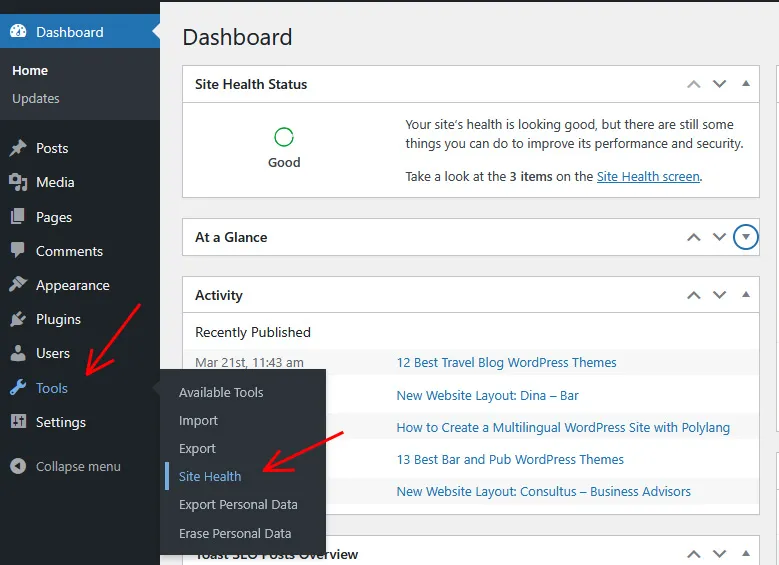
Task: Click the Posts pushpin icon
Action: (18, 148)
